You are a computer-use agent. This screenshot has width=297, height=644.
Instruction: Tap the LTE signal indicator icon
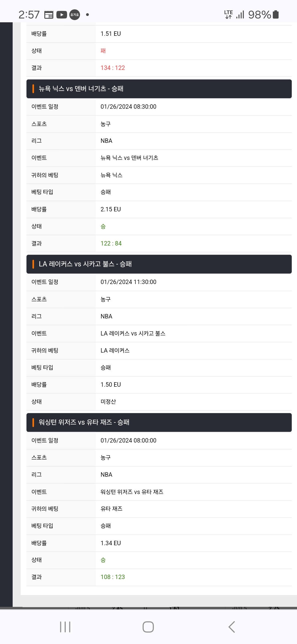229,14
